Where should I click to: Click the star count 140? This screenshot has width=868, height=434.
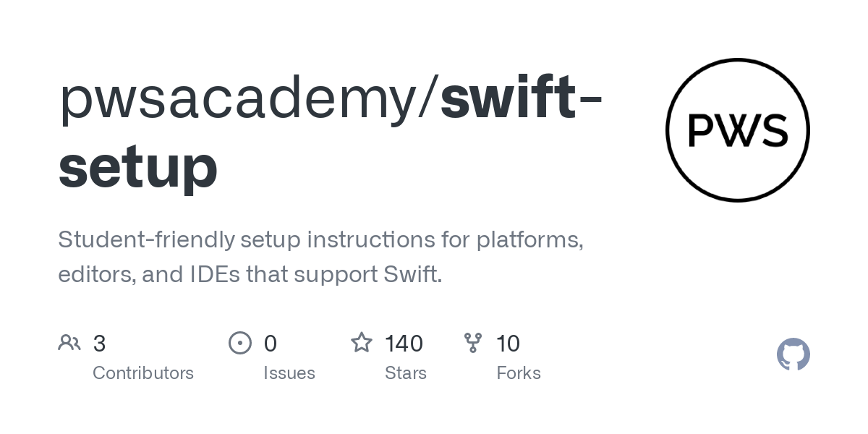[x=404, y=344]
